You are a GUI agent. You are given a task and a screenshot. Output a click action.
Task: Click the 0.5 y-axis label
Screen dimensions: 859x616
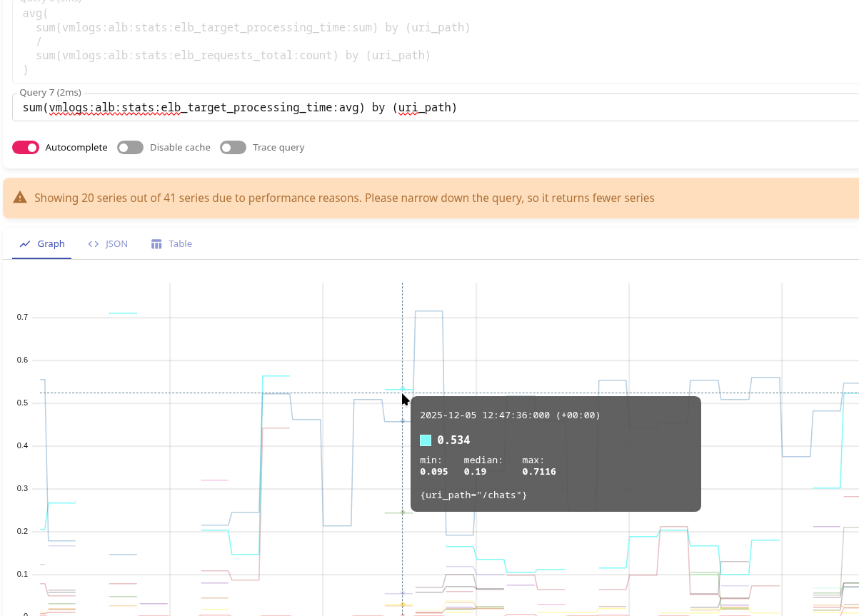[x=21, y=403]
